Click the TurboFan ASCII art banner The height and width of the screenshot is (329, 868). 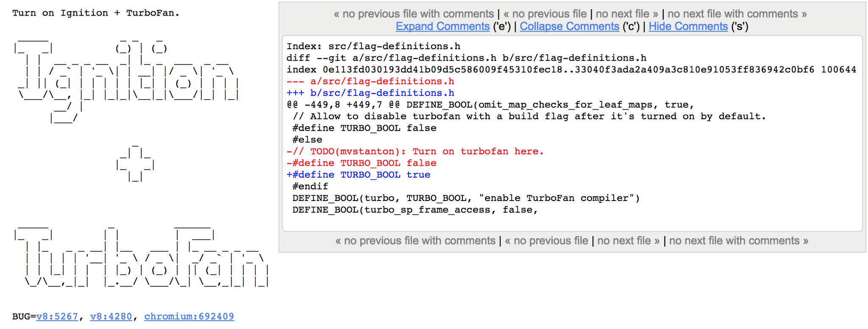(x=141, y=257)
